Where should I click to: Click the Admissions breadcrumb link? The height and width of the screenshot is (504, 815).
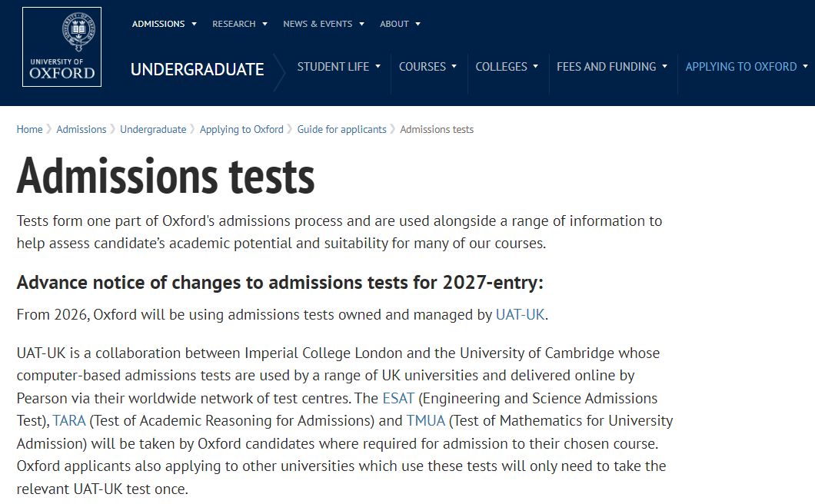81,129
